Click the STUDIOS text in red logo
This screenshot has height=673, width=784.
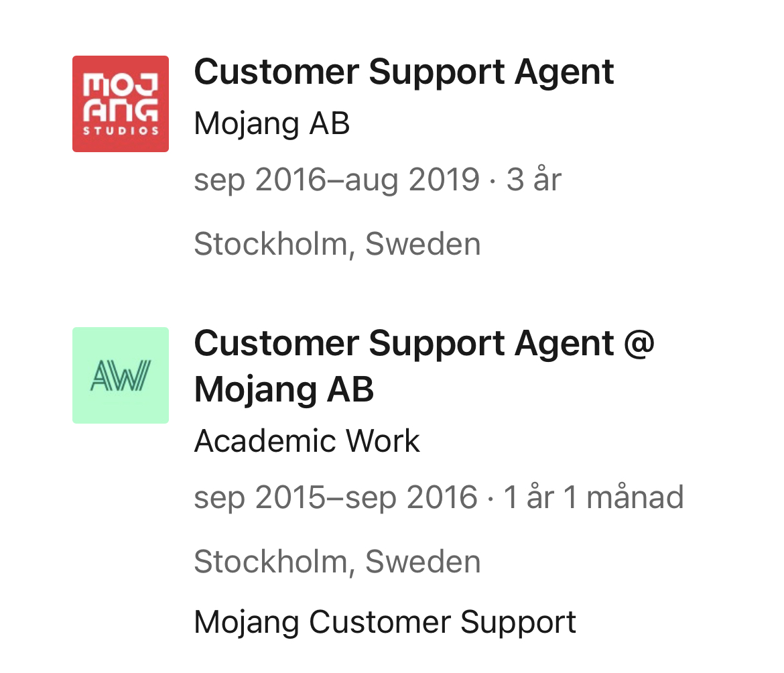121,131
